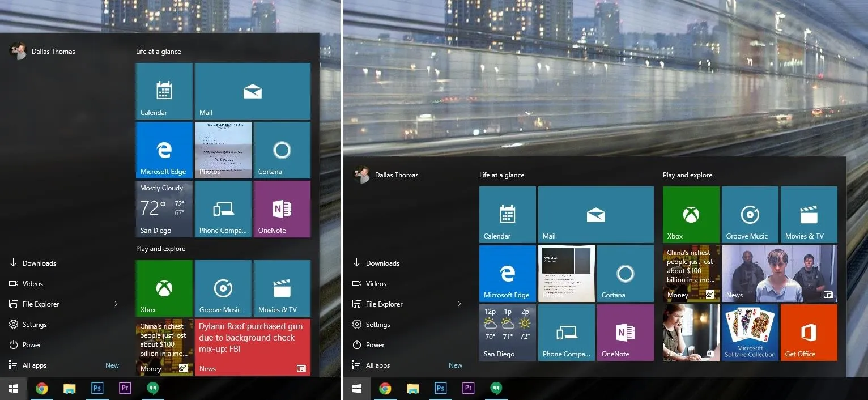Launch Microsoft Edge tile in the left screenshot
This screenshot has width=868, height=400.
164,150
